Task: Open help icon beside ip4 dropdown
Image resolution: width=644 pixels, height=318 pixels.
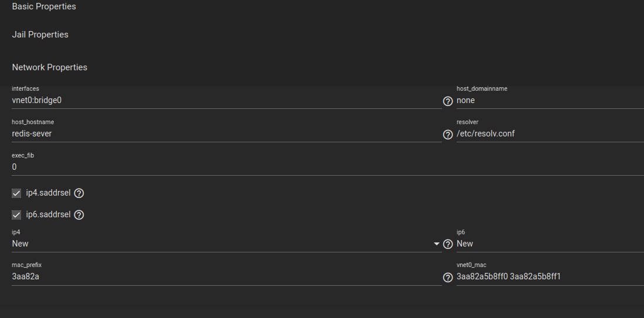Action: click(448, 244)
